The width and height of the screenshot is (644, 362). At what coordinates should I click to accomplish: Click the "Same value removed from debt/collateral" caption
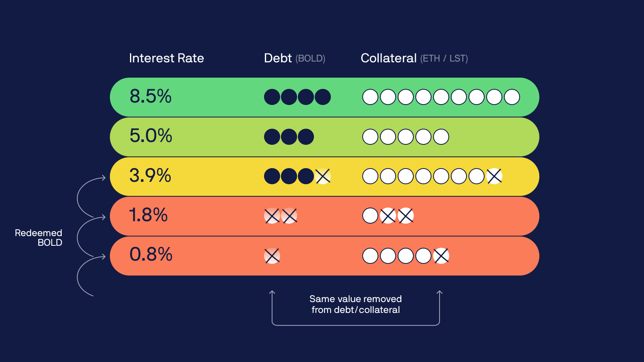coord(356,304)
